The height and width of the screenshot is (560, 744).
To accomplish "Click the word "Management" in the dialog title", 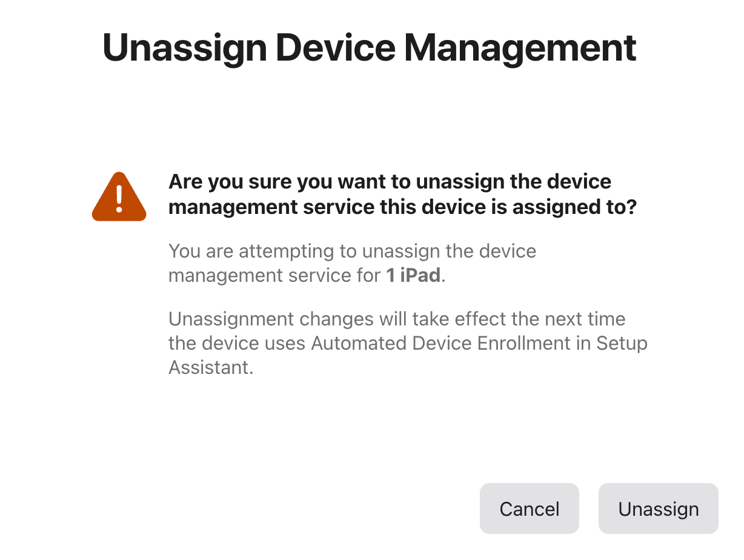I will 520,47.
